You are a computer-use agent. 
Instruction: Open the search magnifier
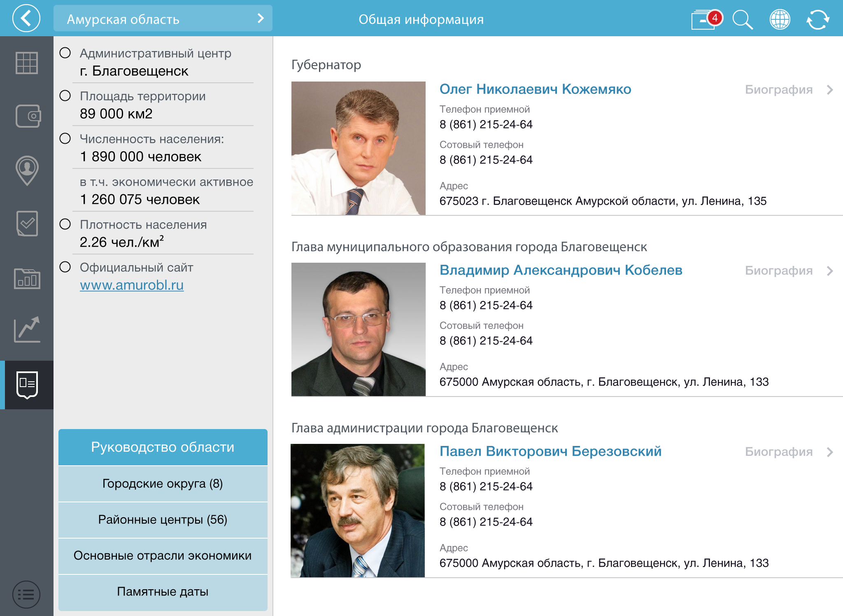pyautogui.click(x=743, y=19)
